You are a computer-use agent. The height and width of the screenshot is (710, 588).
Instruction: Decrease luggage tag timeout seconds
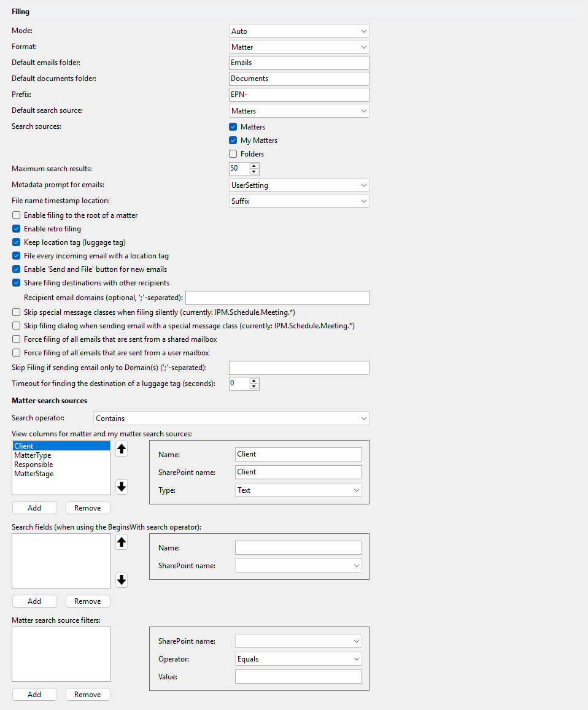[254, 387]
